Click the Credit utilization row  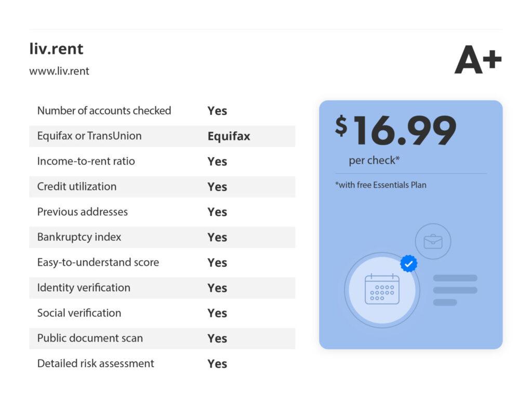click(162, 187)
